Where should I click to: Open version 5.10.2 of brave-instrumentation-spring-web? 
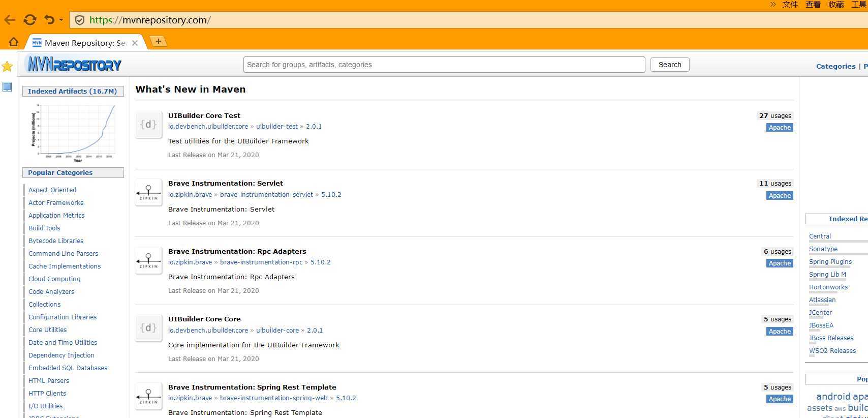click(x=346, y=398)
